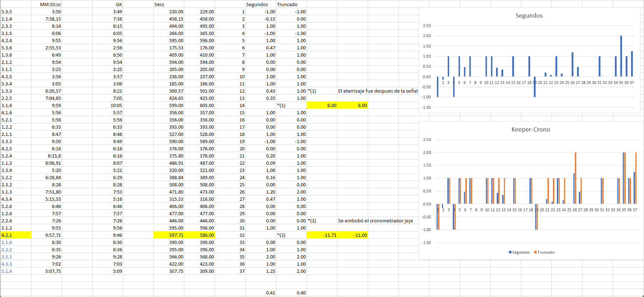Select the note "Se embobó el cronometrador jeje"
Image resolution: width=644 pixels, height=297 pixels.
point(375,221)
